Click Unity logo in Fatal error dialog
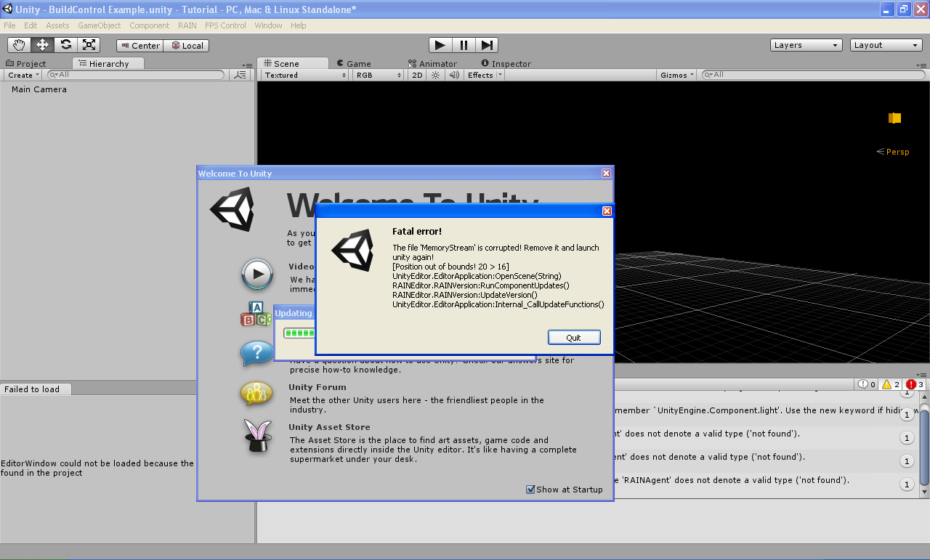 tap(353, 251)
